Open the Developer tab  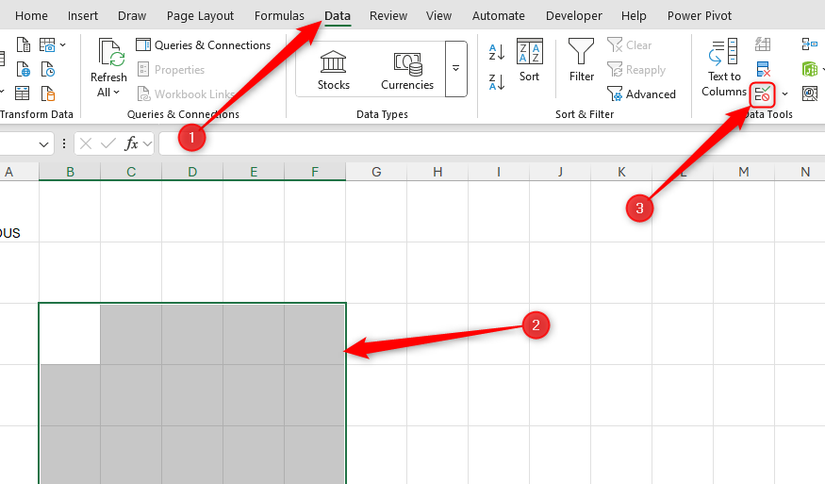click(574, 16)
